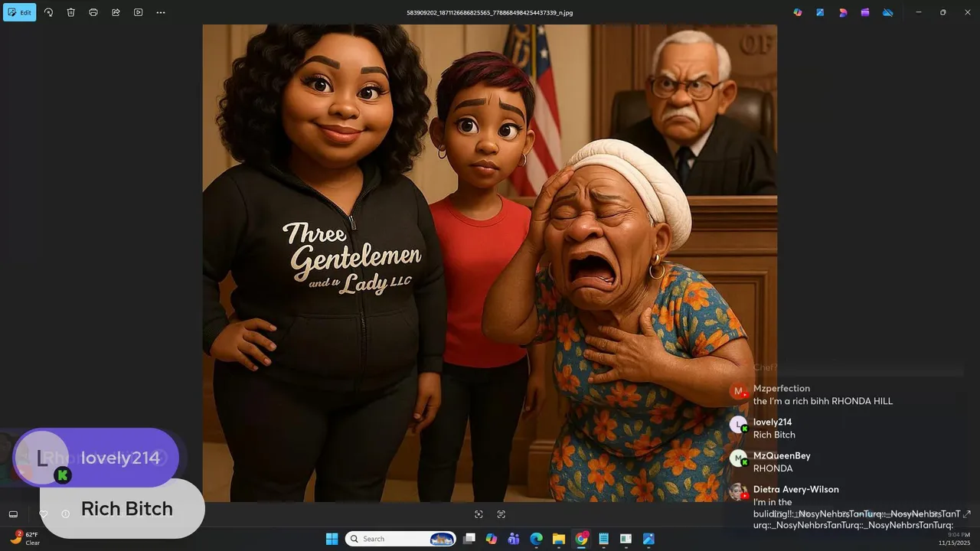Open Microsoft 365 Copilot icon in title bar
Viewport: 980px width, 551px height.
point(798,12)
